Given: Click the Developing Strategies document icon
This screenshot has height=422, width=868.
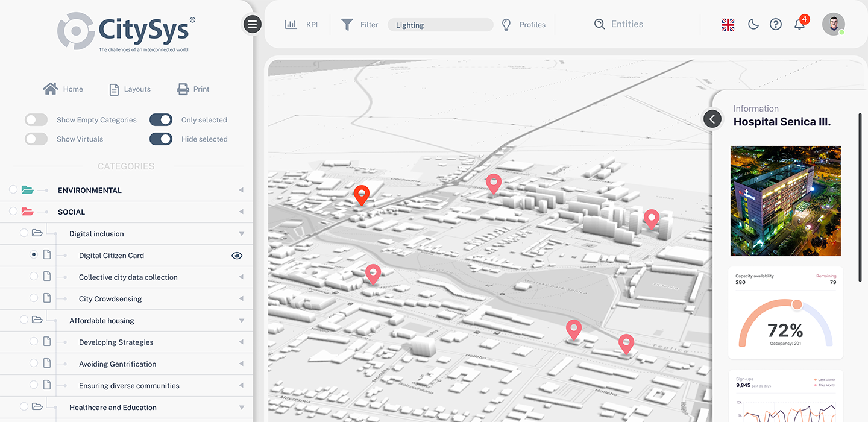Looking at the screenshot, I should (x=47, y=342).
